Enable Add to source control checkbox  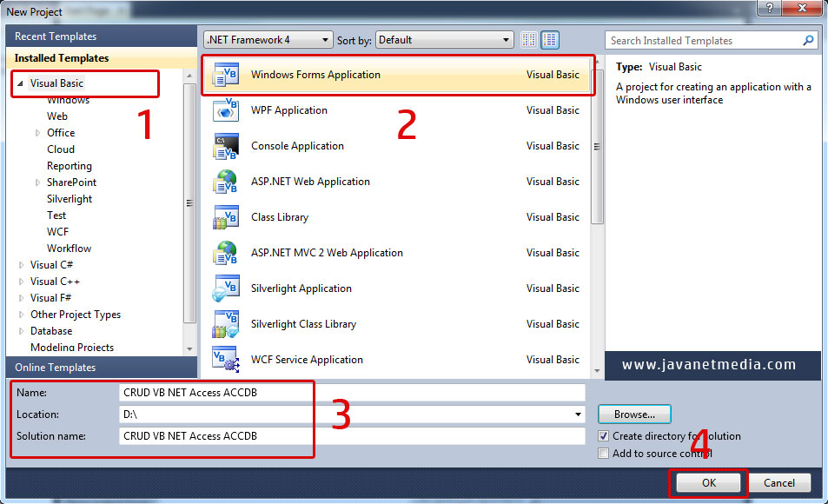click(x=603, y=454)
